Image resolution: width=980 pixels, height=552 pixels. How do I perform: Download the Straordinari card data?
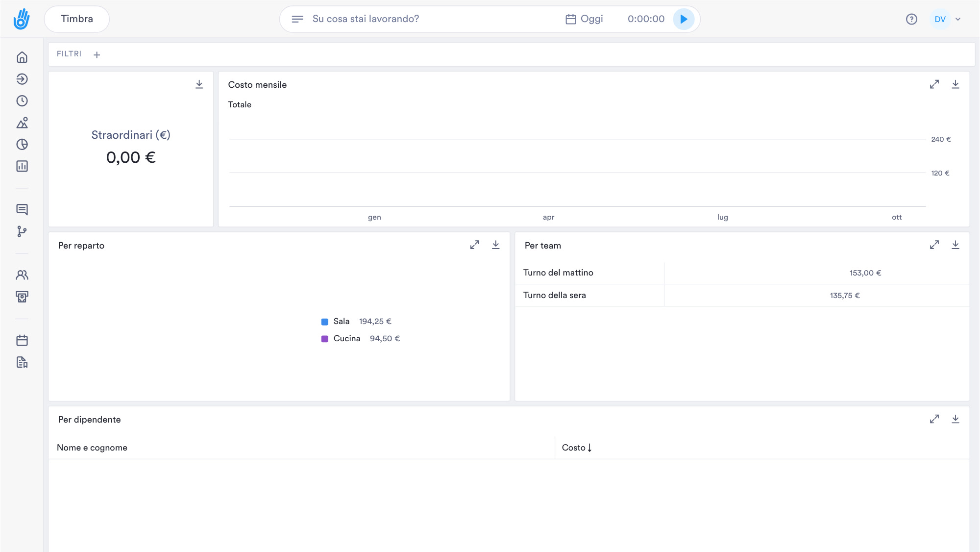(x=199, y=84)
